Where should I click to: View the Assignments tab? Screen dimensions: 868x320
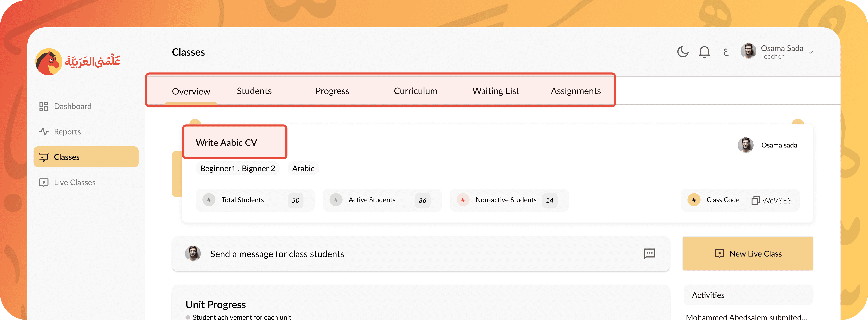point(576,91)
